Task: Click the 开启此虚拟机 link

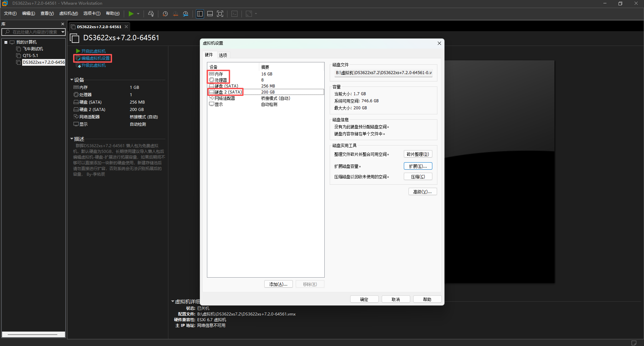Action: 93,51
